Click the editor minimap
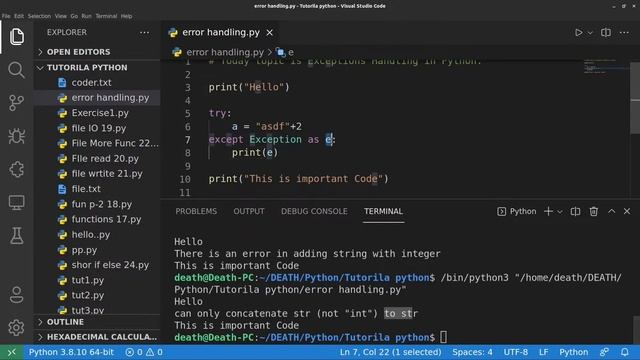This screenshot has height=360, width=640. (x=606, y=67)
